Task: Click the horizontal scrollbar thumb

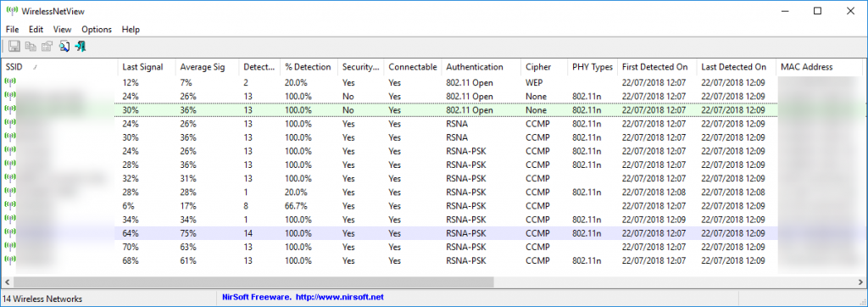Action: click(x=253, y=282)
